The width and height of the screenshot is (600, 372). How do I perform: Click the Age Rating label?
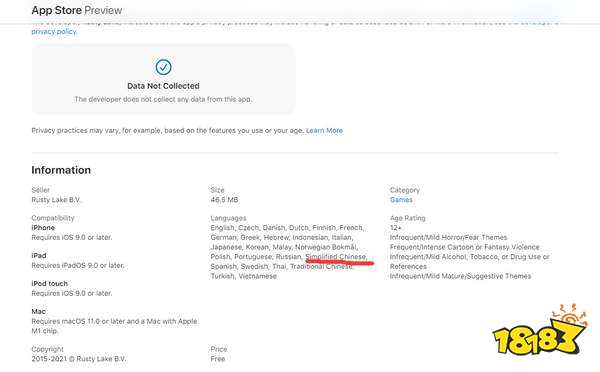(408, 218)
